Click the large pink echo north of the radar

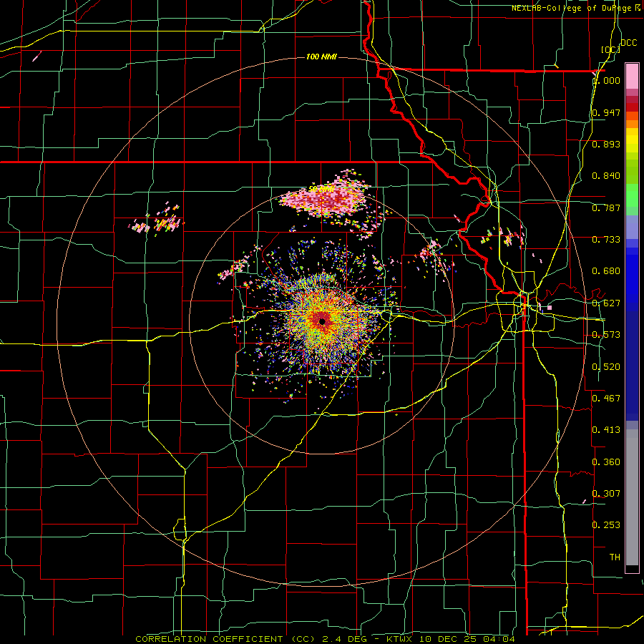point(326,198)
